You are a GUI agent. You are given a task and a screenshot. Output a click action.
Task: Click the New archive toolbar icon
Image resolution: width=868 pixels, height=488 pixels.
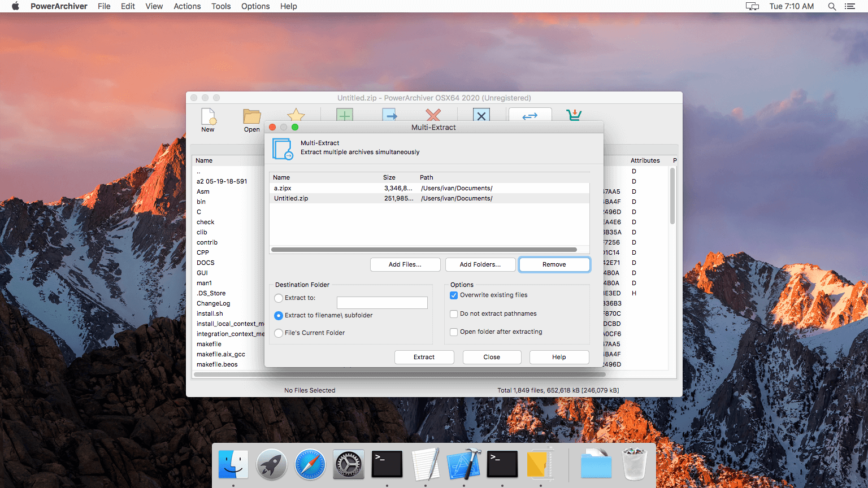(x=208, y=117)
